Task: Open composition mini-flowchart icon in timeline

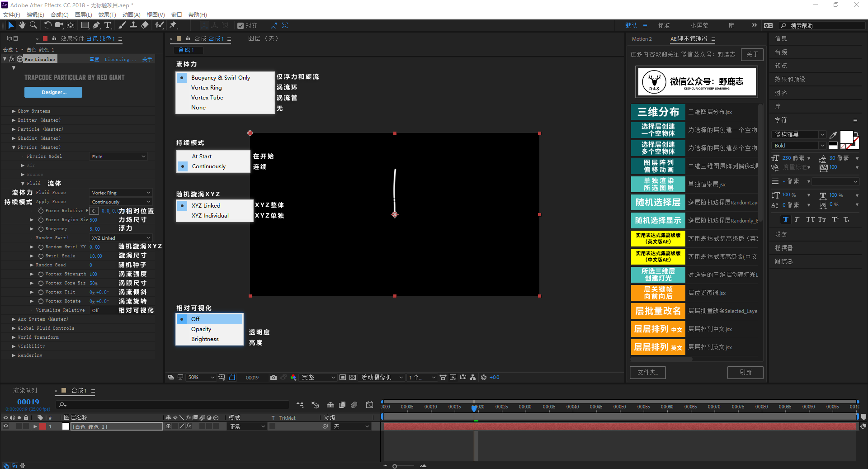Action: click(300, 405)
